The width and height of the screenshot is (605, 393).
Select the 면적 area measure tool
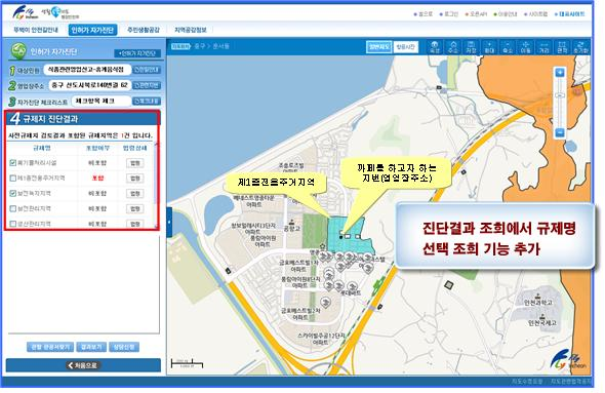(562, 47)
